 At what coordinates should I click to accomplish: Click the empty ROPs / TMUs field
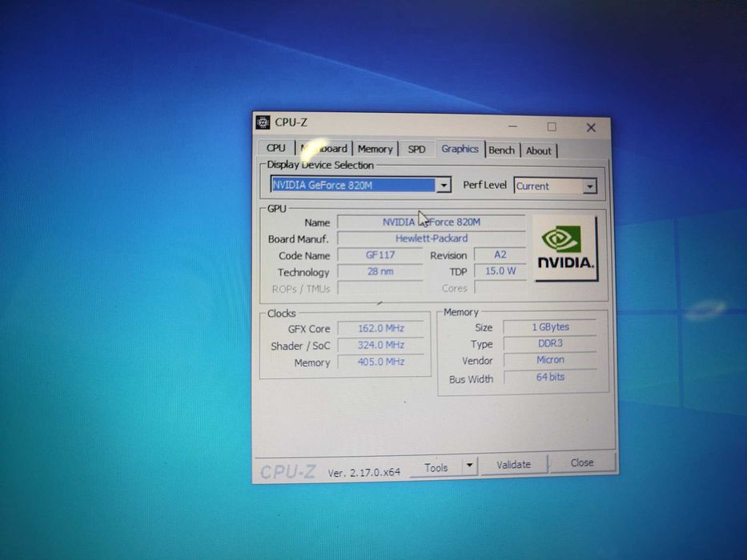click(x=380, y=288)
